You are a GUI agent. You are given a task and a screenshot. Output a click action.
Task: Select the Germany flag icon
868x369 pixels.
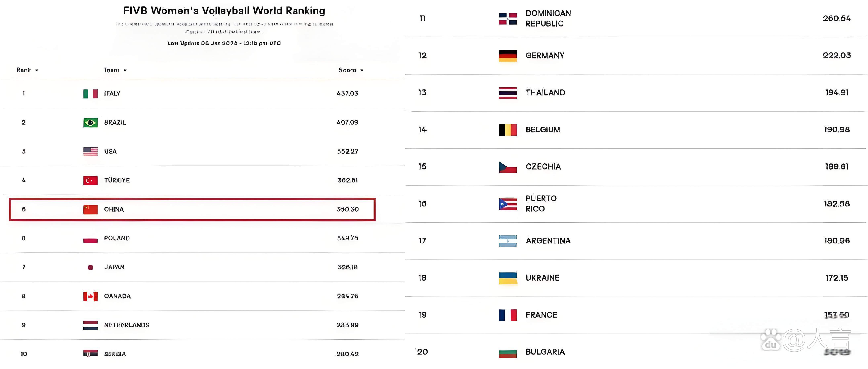pos(508,56)
